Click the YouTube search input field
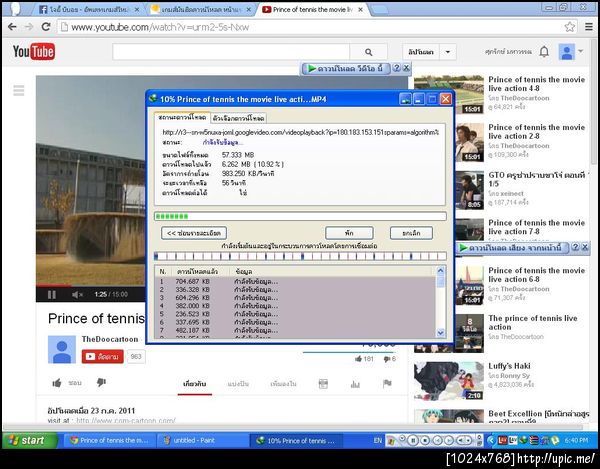 (x=231, y=52)
